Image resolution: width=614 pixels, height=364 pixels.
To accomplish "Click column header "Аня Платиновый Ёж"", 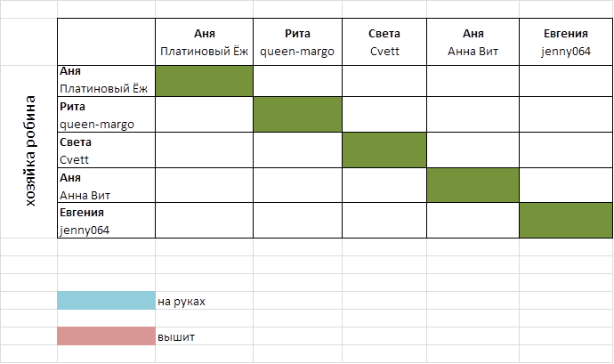I will (204, 42).
